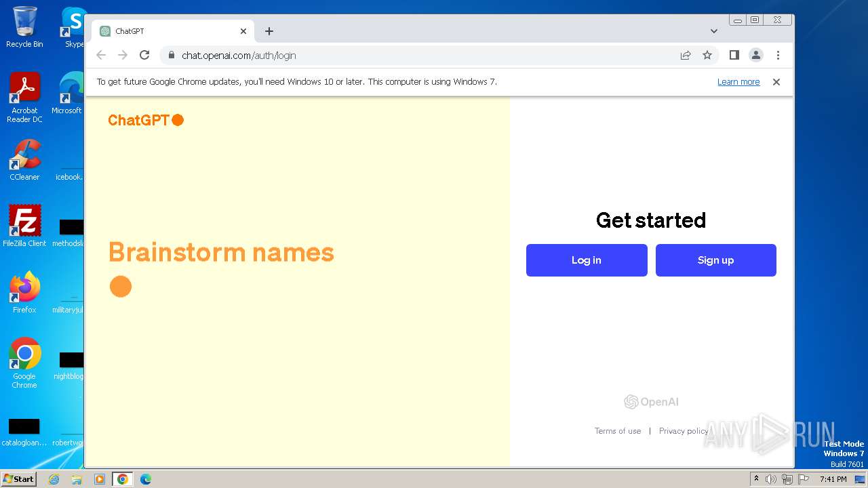Click the network tray icon
This screenshot has width=868, height=488.
click(x=787, y=479)
